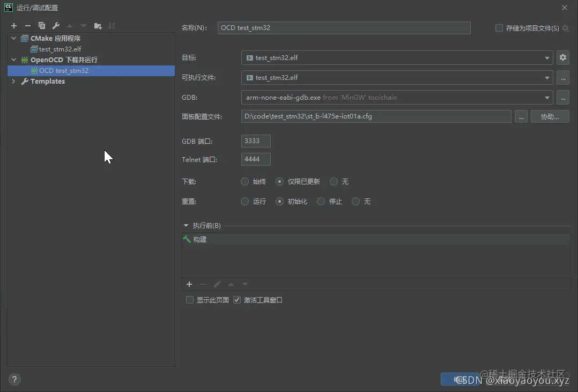Click the Name field OCD test_stm32
Screen dimensions: 578x392
[344, 28]
